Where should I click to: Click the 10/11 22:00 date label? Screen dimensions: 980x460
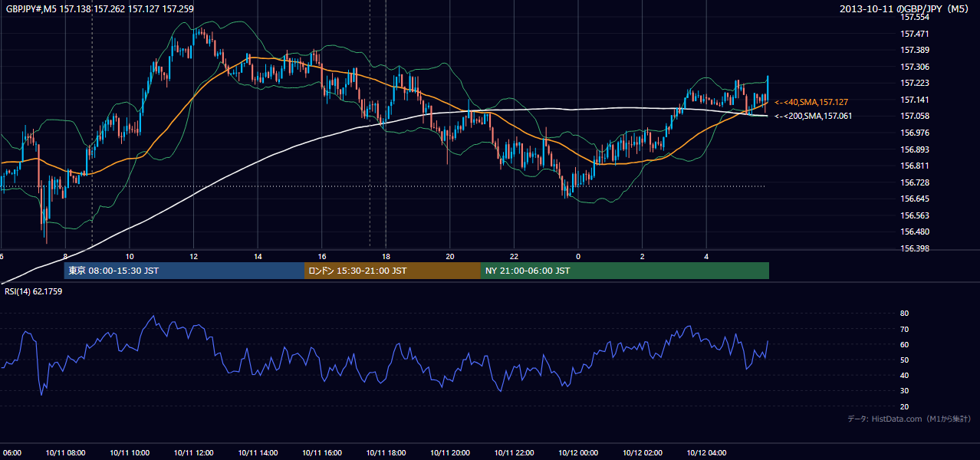514,453
